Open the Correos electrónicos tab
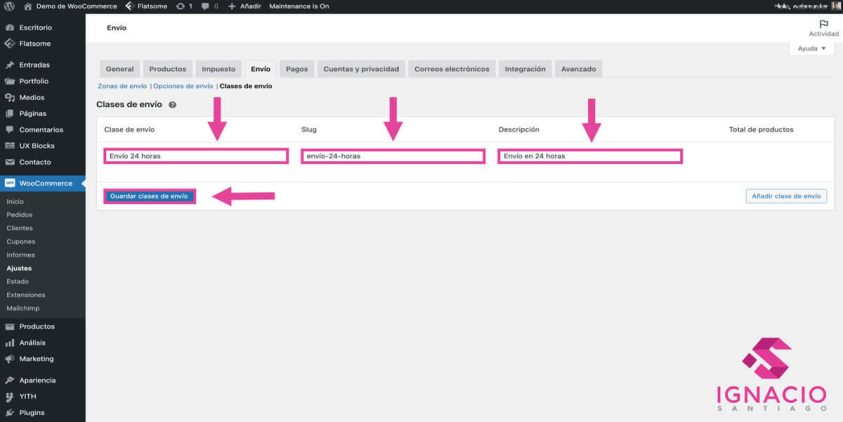 point(452,69)
